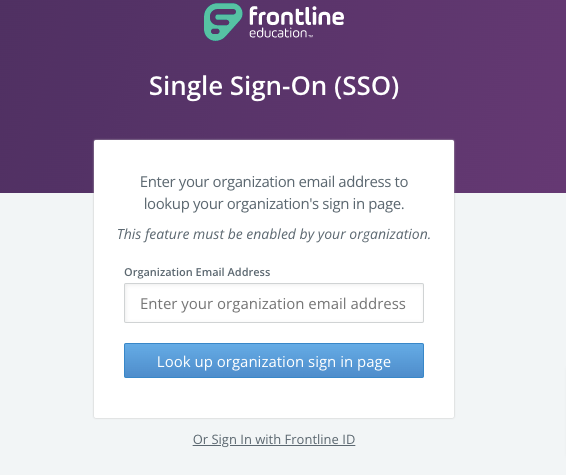Click the "lookup your organization's sign in page." line
This screenshot has width=566, height=475.
click(x=274, y=204)
